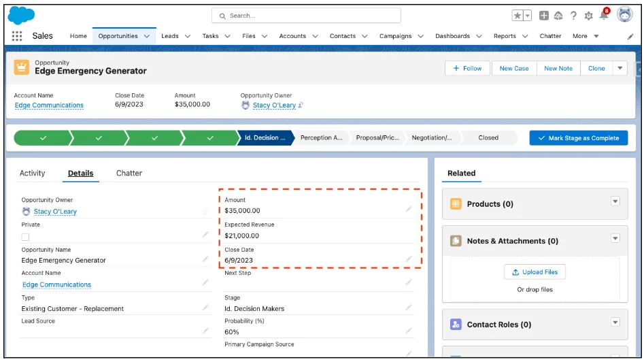Select the Negotiation stage in path

[432, 137]
